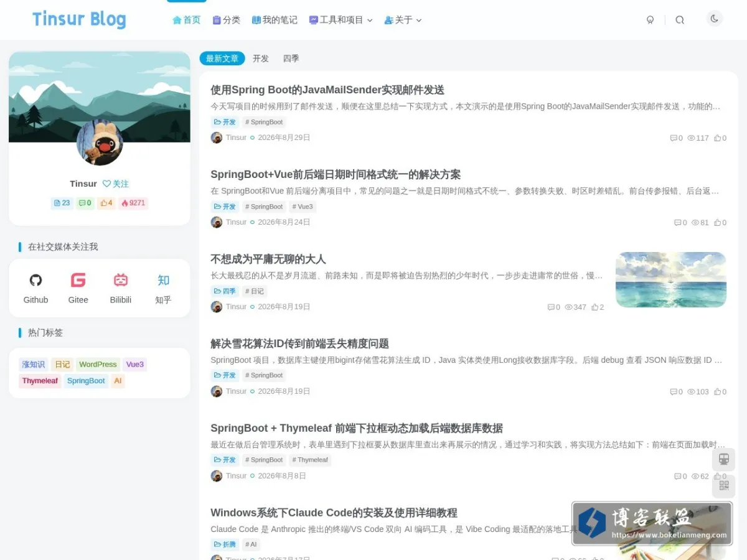The height and width of the screenshot is (560, 747).
Task: Open article 不想成为平庸无聊的大人
Action: tap(268, 259)
